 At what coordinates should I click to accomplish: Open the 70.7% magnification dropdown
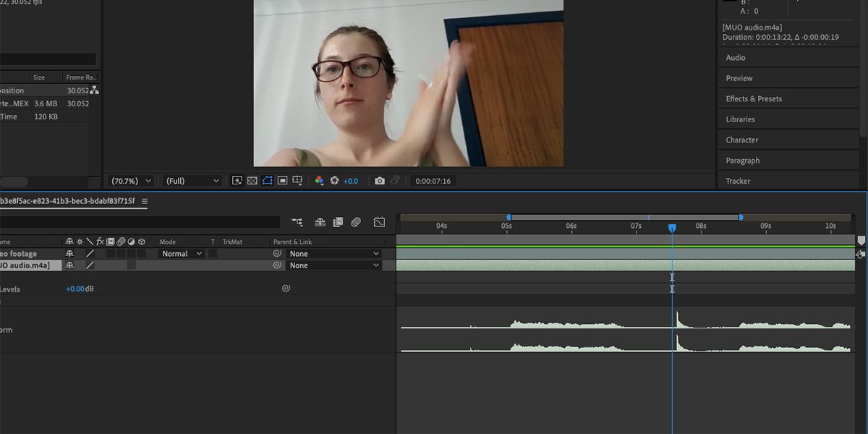click(130, 181)
